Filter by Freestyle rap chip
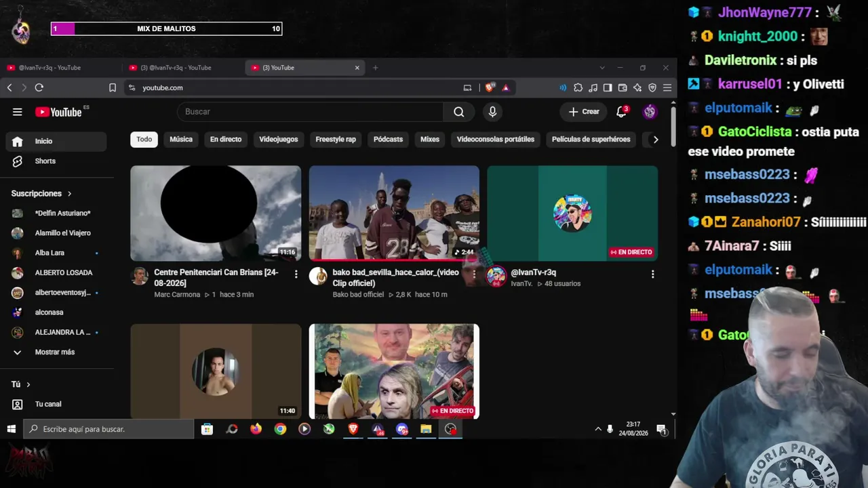This screenshot has width=868, height=488. [x=336, y=140]
